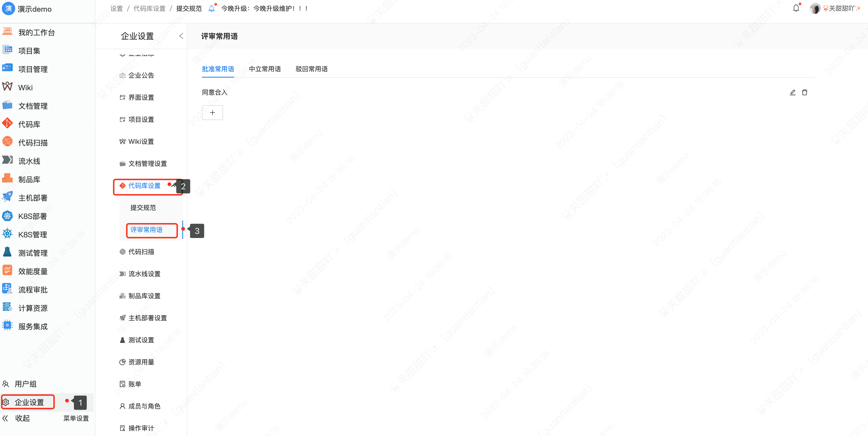The image size is (868, 436).
Task: Open 代码库 from the left sidebar
Action: (x=29, y=125)
